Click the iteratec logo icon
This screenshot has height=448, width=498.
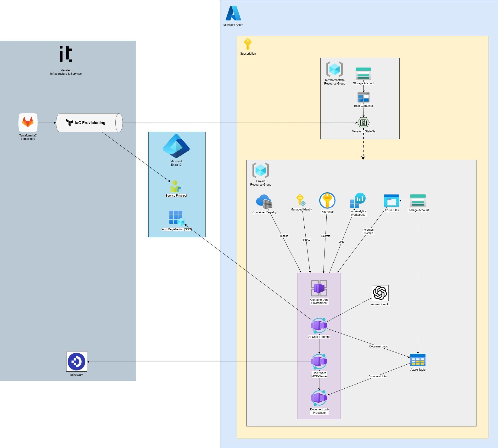click(66, 54)
